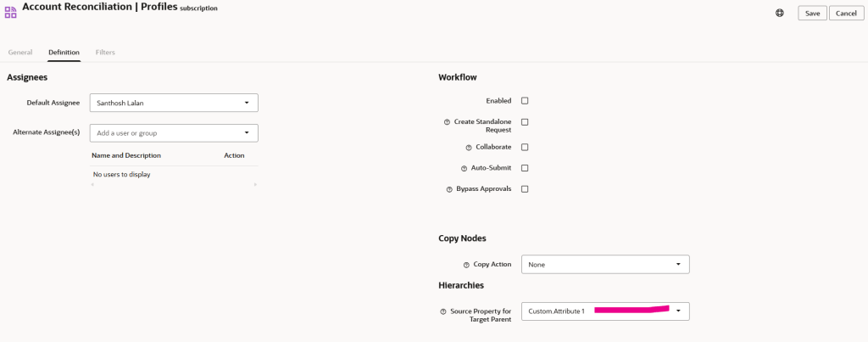This screenshot has width=868, height=342.
Task: Click help icon for Source Property
Action: [442, 311]
